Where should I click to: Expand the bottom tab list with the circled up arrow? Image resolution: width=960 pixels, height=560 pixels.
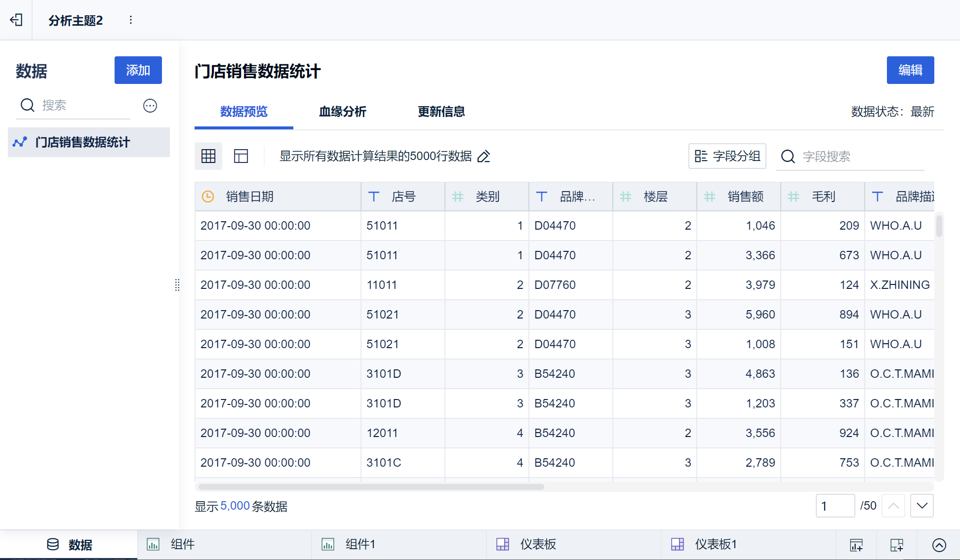(x=939, y=545)
